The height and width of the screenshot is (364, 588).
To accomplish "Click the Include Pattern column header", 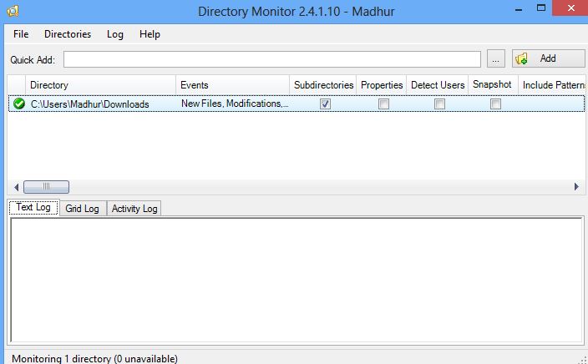I will click(x=552, y=84).
